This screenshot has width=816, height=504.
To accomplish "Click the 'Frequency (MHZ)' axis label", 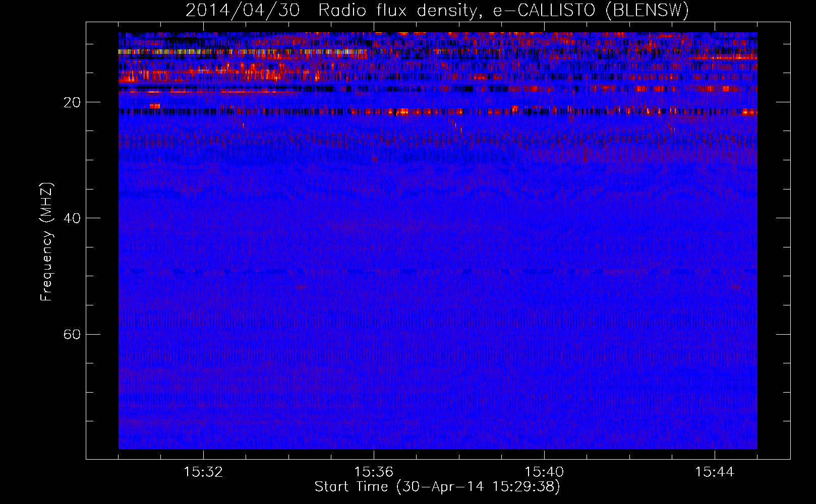I will (46, 242).
